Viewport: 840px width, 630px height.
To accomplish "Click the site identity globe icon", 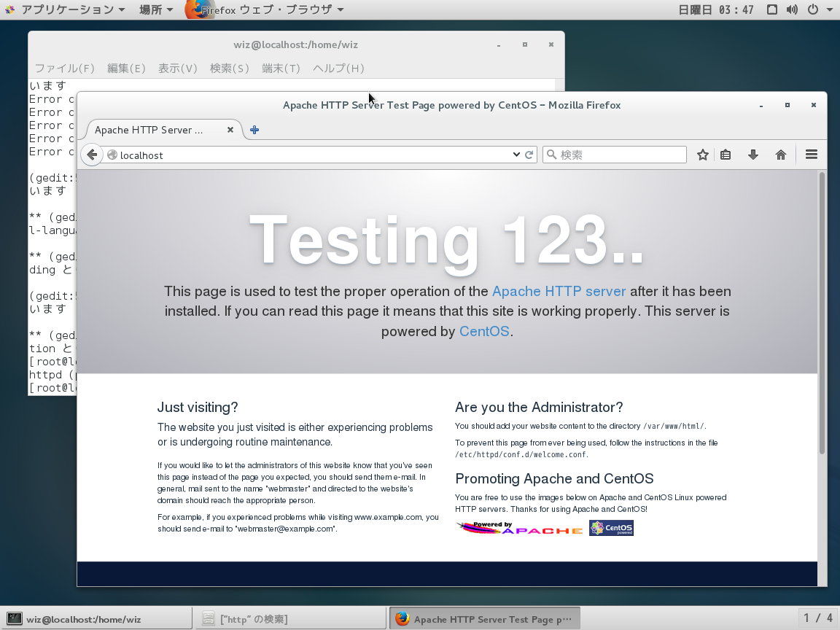I will pyautogui.click(x=112, y=155).
